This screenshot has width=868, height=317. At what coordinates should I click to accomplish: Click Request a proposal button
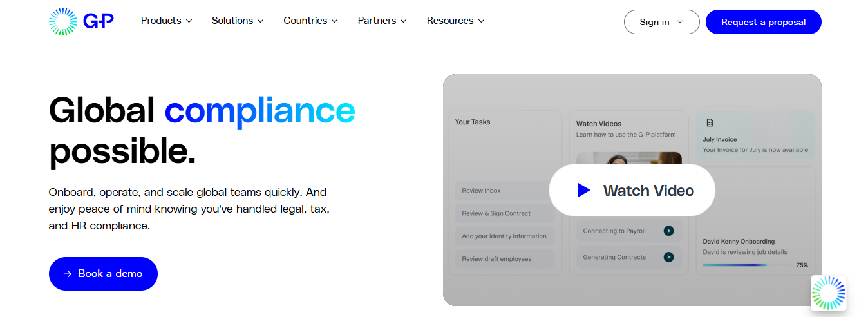pos(763,22)
